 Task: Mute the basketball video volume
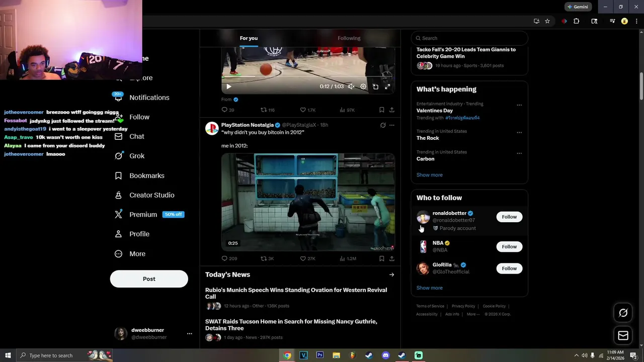[x=351, y=86]
